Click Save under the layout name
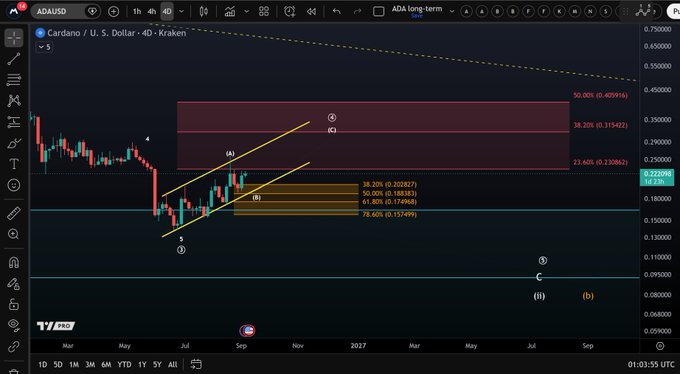This screenshot has width=680, height=374. pos(417,16)
